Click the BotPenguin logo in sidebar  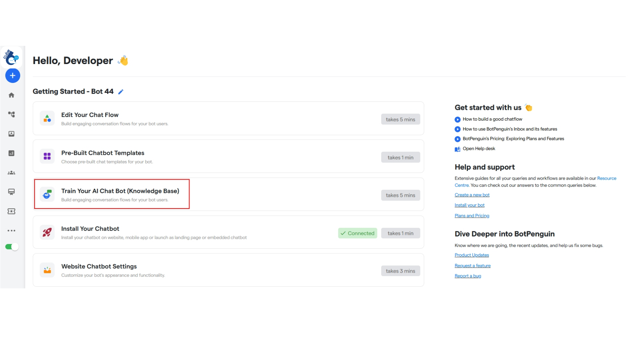tap(11, 57)
